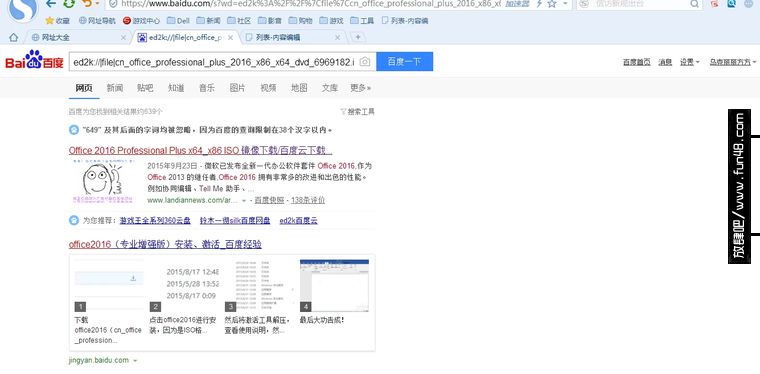Select the 文库 search tab
The height and width of the screenshot is (374, 760).
(x=330, y=88)
